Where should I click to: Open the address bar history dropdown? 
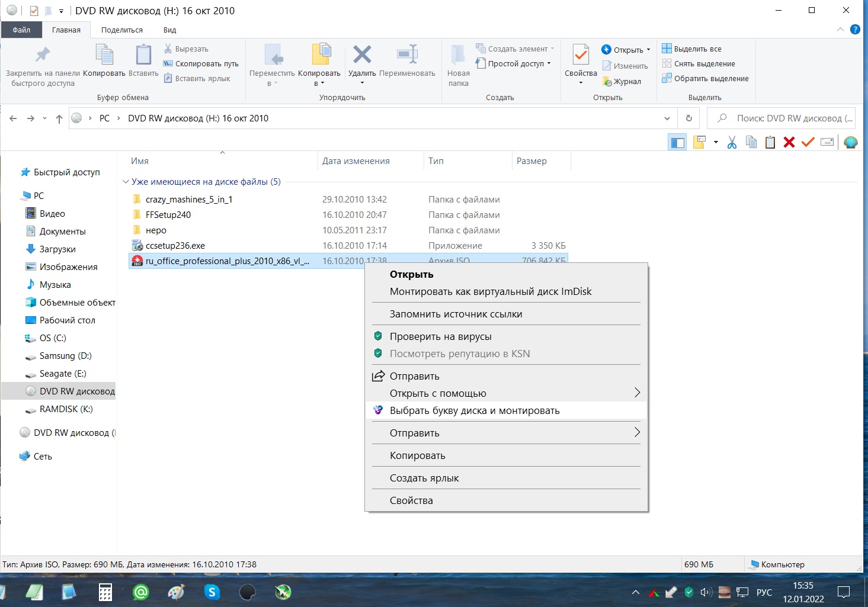point(667,118)
